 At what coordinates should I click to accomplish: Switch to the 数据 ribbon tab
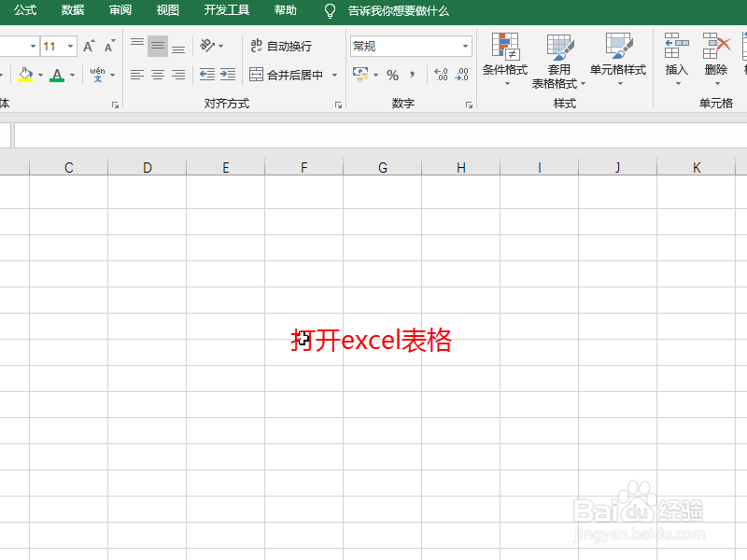(72, 10)
